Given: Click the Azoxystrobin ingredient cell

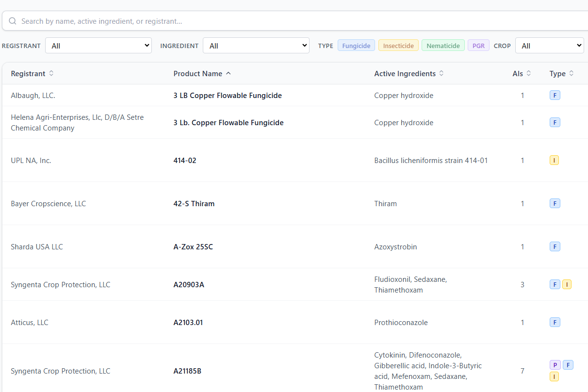Looking at the screenshot, I should click(395, 246).
